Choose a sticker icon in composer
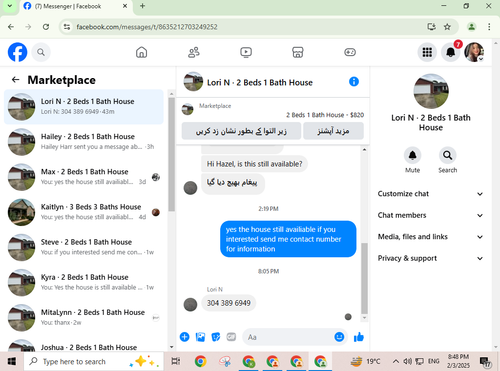The height and width of the screenshot is (371, 500). pyautogui.click(x=216, y=337)
